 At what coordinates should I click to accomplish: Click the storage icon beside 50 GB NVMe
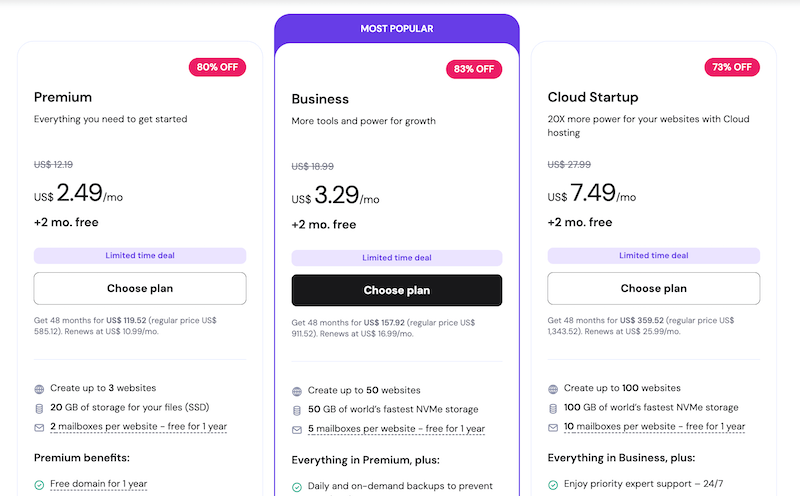point(297,410)
